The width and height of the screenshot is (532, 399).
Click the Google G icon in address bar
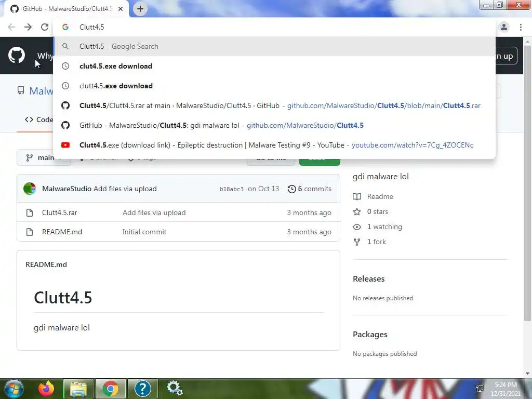pyautogui.click(x=65, y=27)
